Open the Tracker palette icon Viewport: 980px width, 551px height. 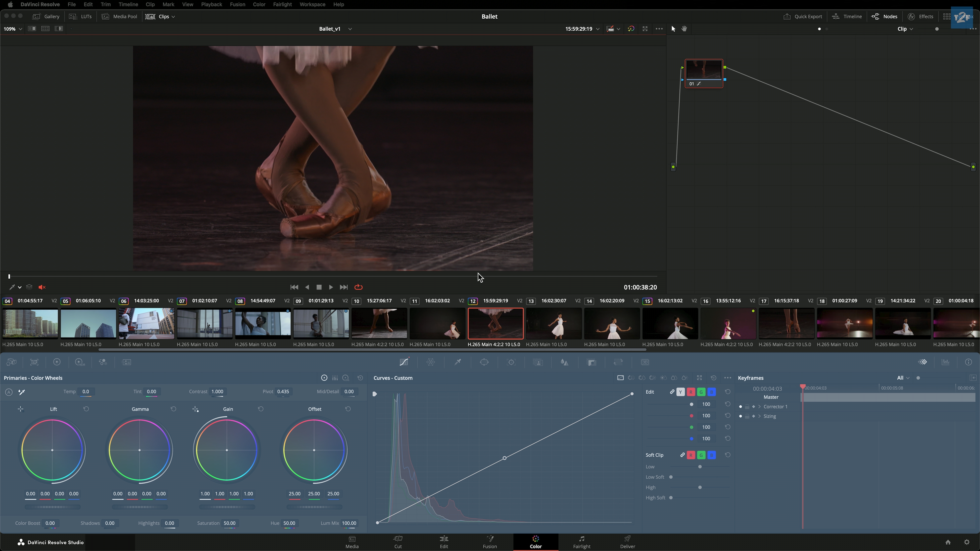(x=511, y=362)
